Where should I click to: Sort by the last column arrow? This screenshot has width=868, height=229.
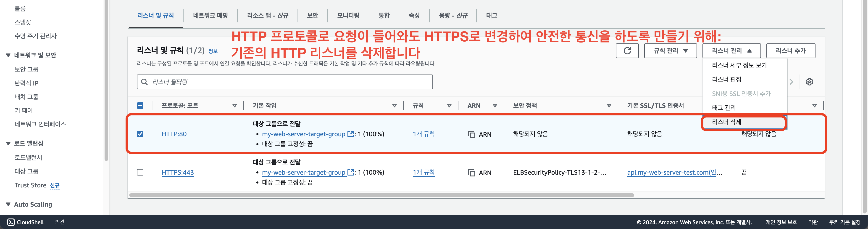pos(814,106)
